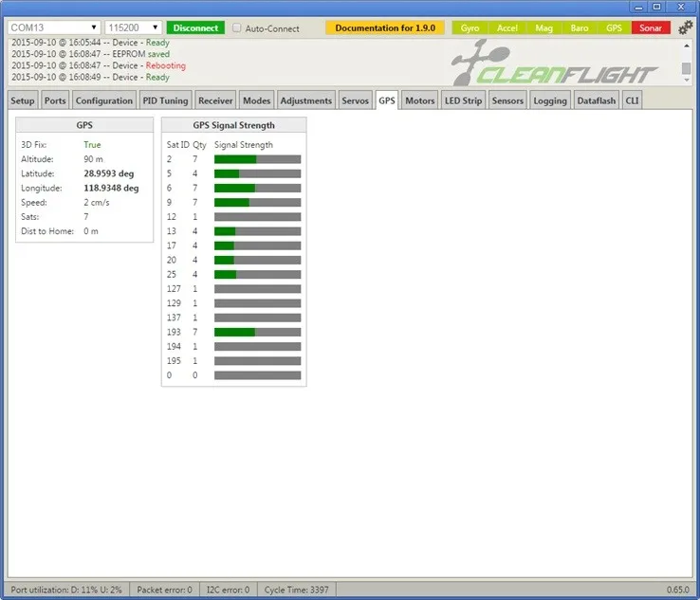Image resolution: width=700 pixels, height=600 pixels.
Task: Click the Sats count label
Action: 30,217
